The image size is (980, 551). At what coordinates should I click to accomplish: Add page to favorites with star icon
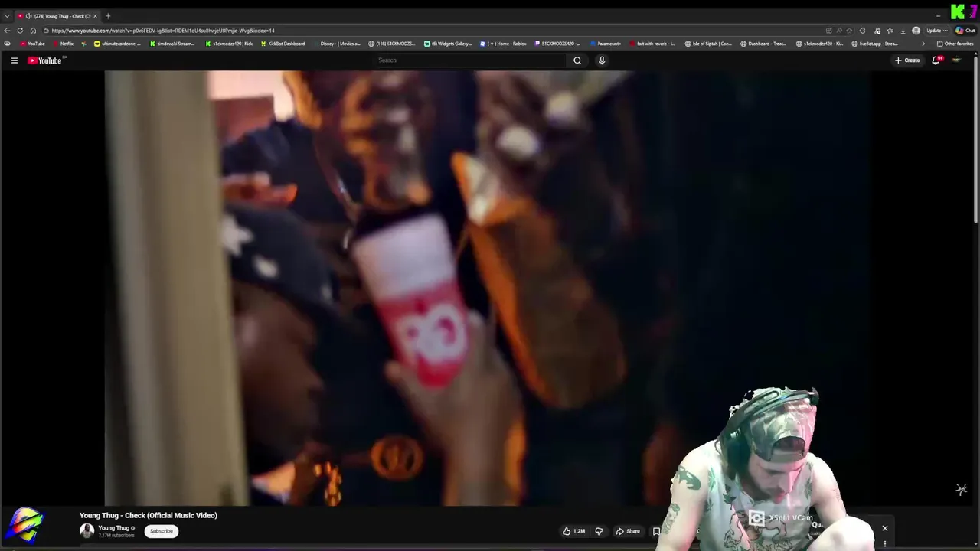(x=849, y=31)
